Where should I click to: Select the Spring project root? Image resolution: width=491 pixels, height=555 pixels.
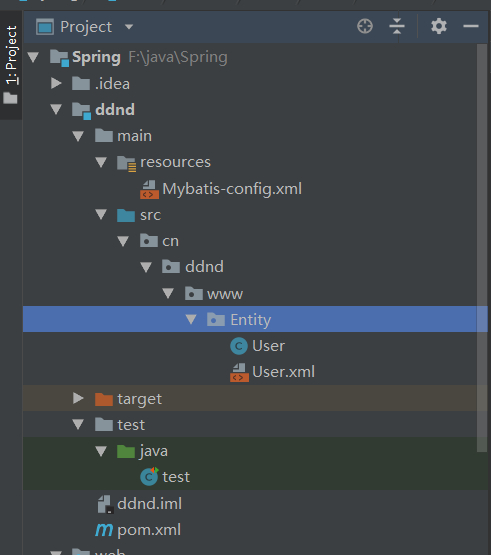click(96, 57)
